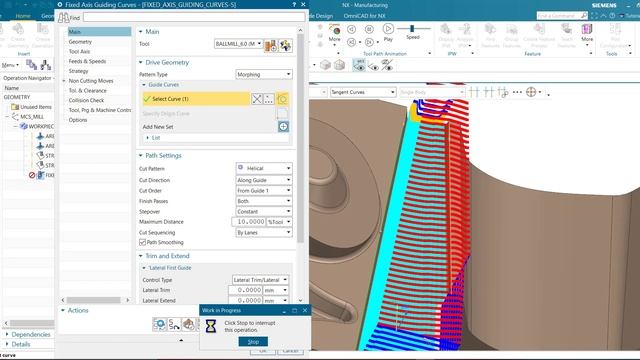The image size is (640, 360).
Task: Open the Cut Direction dropdown
Action: 264,180
